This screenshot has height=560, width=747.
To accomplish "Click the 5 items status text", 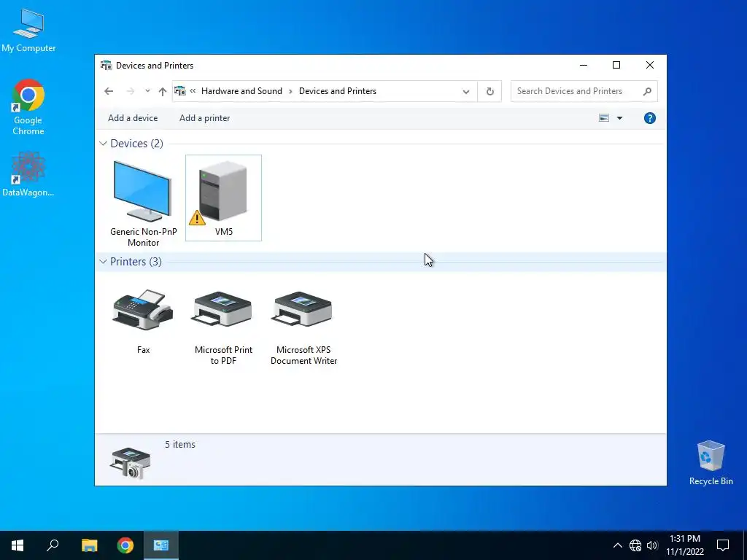I will point(180,444).
